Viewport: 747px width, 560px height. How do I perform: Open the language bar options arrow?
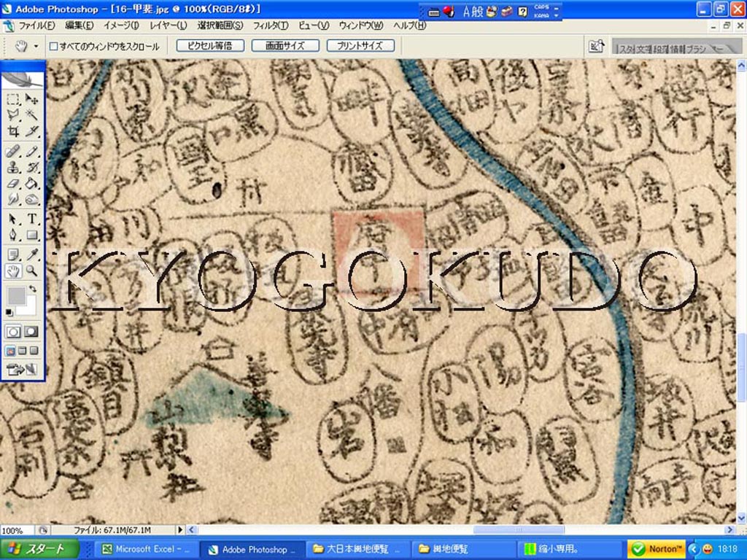coord(557,16)
